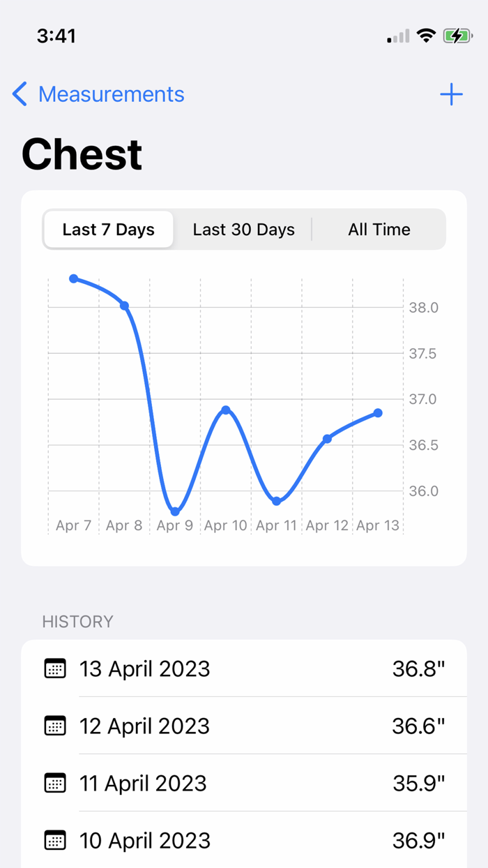Switch to the All Time view
488x868 pixels.
pyautogui.click(x=379, y=229)
